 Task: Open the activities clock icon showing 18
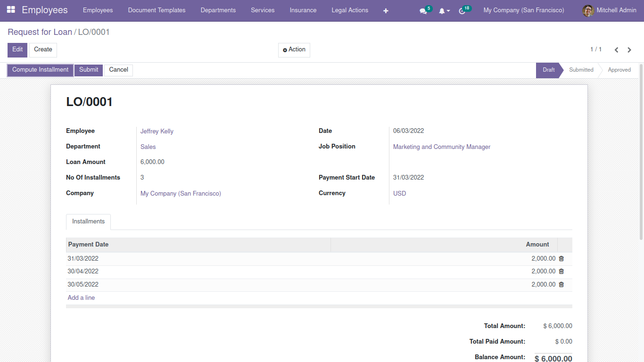(462, 10)
